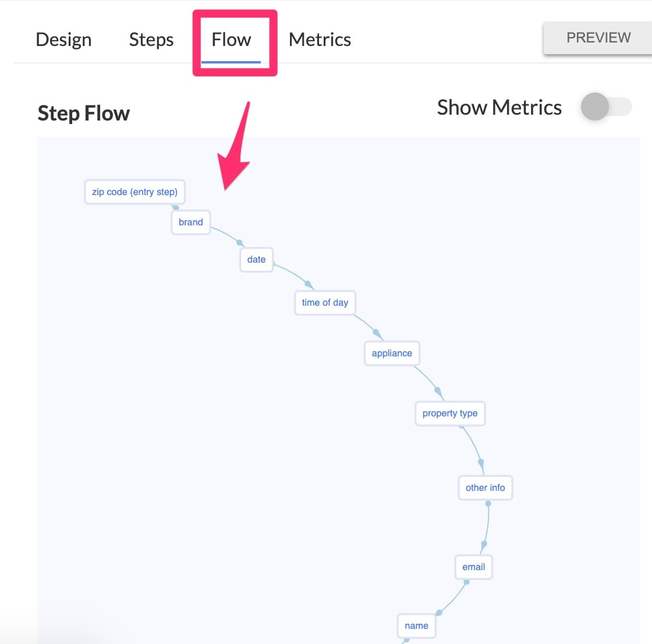Select the name step node
This screenshot has width=652, height=644.
point(416,626)
